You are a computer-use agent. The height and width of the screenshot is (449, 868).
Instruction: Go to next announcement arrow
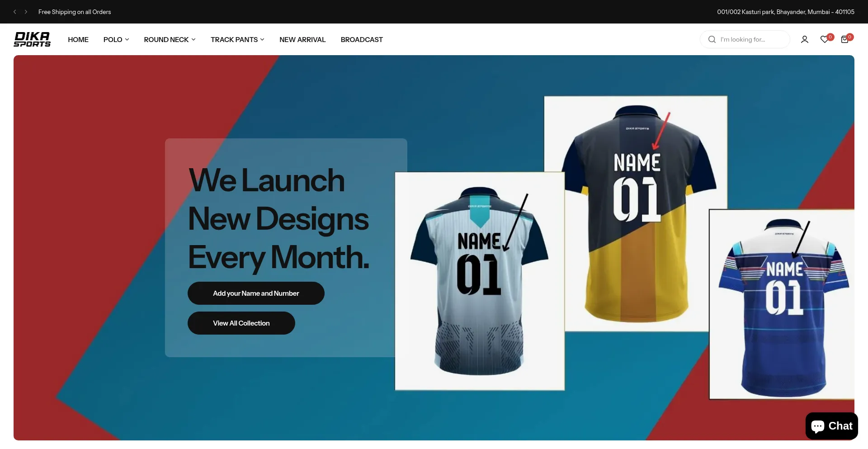coord(26,12)
